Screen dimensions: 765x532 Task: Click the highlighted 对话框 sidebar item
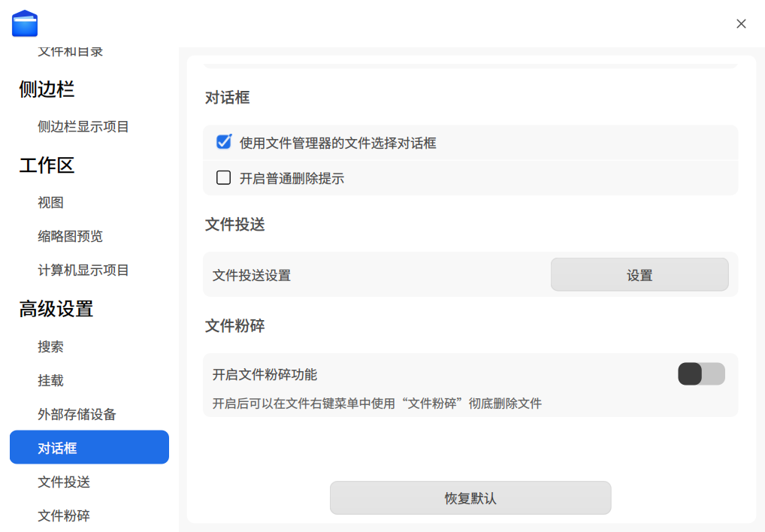[89, 448]
